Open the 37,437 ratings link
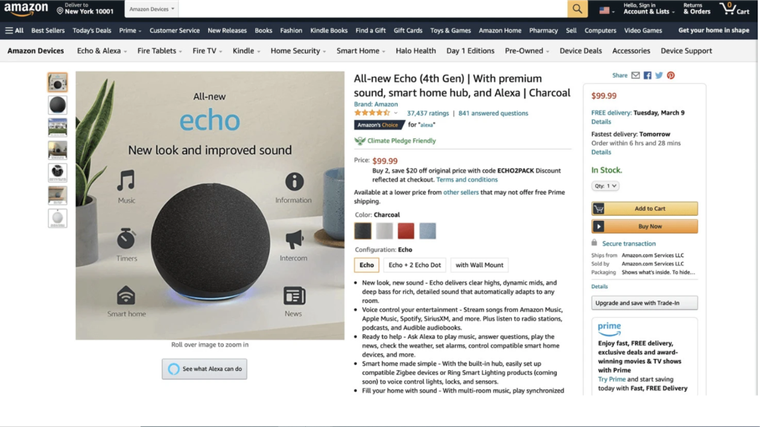760x427 pixels. click(428, 113)
